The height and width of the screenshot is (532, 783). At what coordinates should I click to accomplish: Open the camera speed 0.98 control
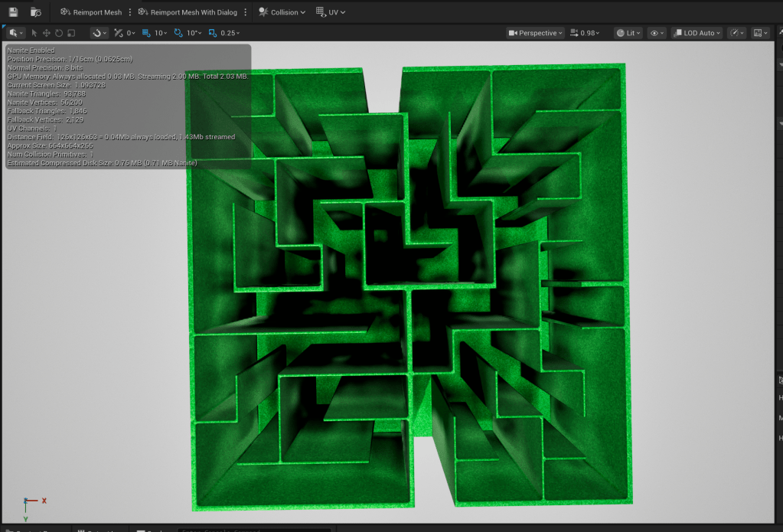pos(583,33)
